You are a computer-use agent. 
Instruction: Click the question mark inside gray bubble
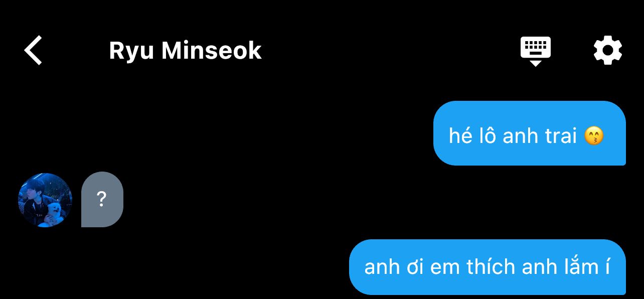coord(102,200)
